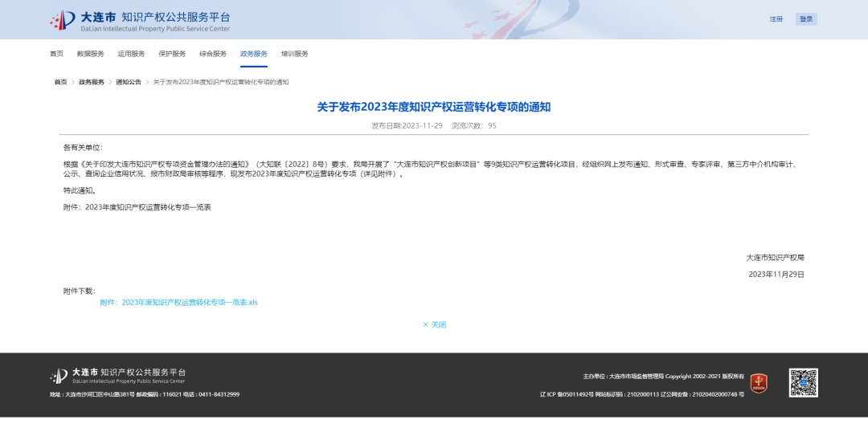
Task: Open the 培训服务 navigation item
Action: pos(295,54)
